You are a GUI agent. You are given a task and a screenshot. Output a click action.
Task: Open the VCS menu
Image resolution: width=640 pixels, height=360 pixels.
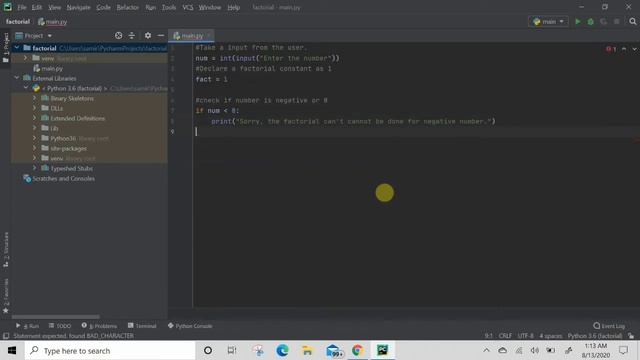188,7
